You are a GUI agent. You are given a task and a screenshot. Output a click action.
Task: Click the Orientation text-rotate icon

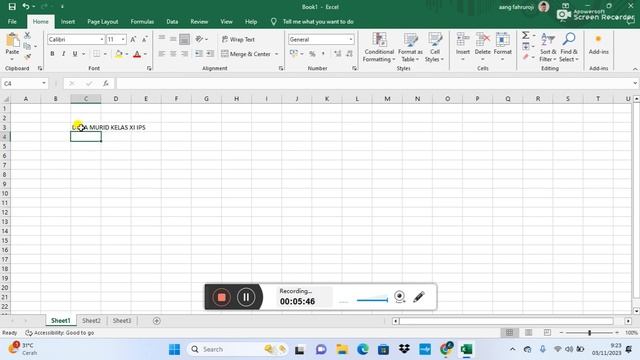(x=200, y=39)
